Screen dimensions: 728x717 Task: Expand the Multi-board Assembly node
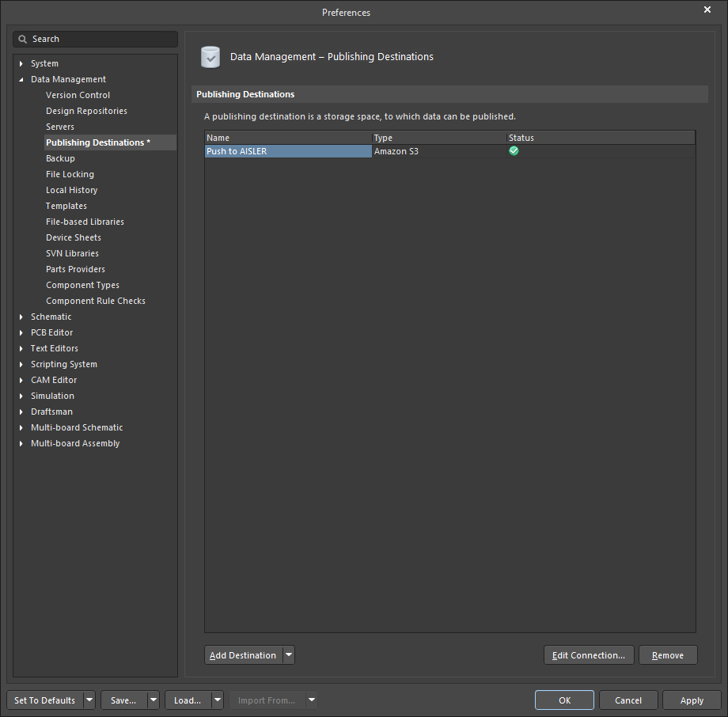[21, 443]
